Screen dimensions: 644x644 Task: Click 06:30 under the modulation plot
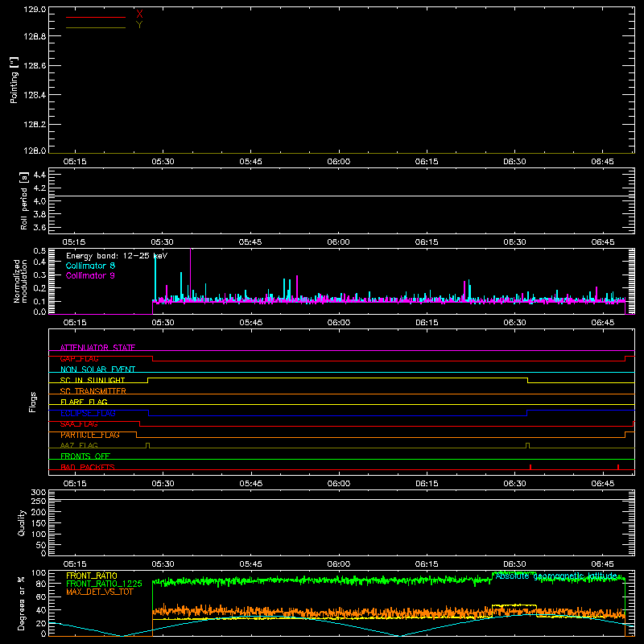pyautogui.click(x=514, y=323)
